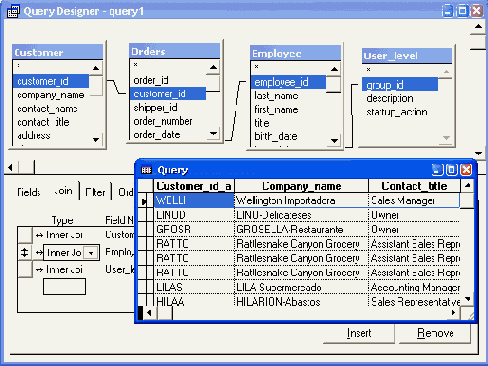488x366 pixels.
Task: Select the HILAA cell in results
Action: coord(194,301)
